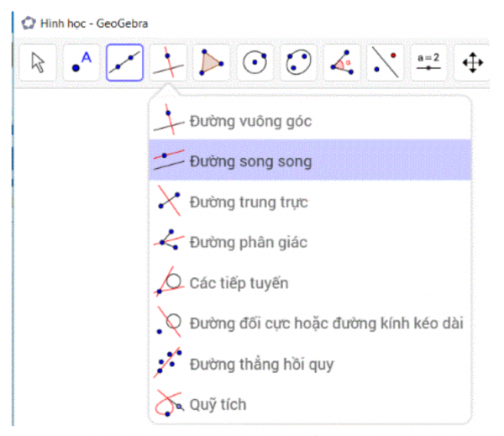Select the Move arrow tool

pyautogui.click(x=38, y=62)
